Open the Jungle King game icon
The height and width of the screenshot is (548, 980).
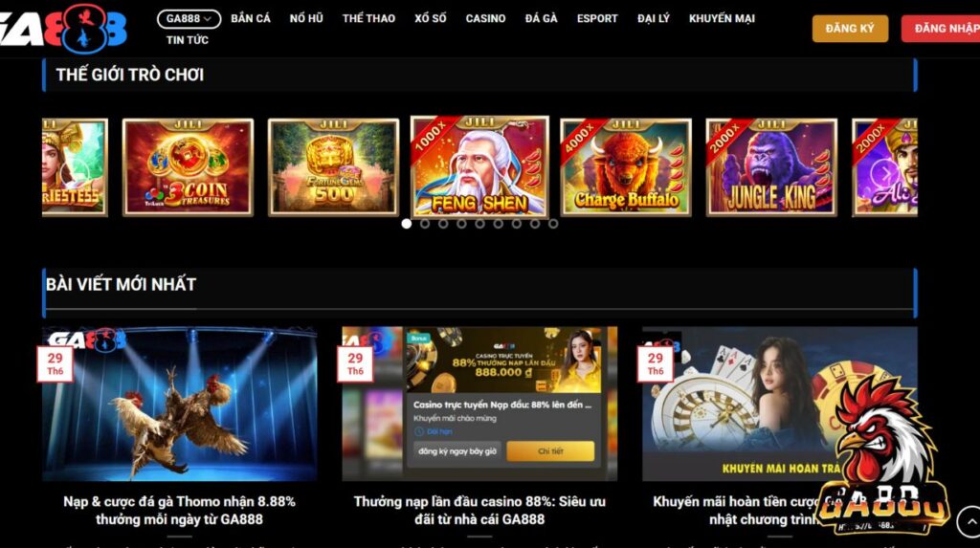(771, 167)
